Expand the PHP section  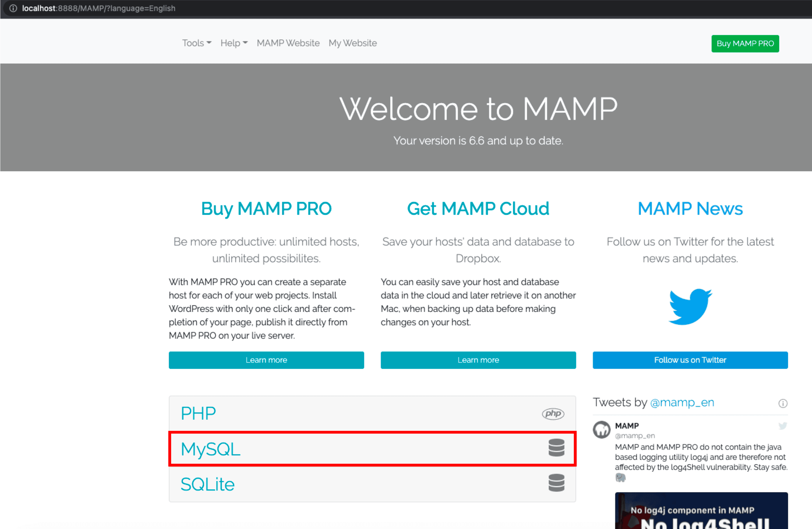[372, 414]
